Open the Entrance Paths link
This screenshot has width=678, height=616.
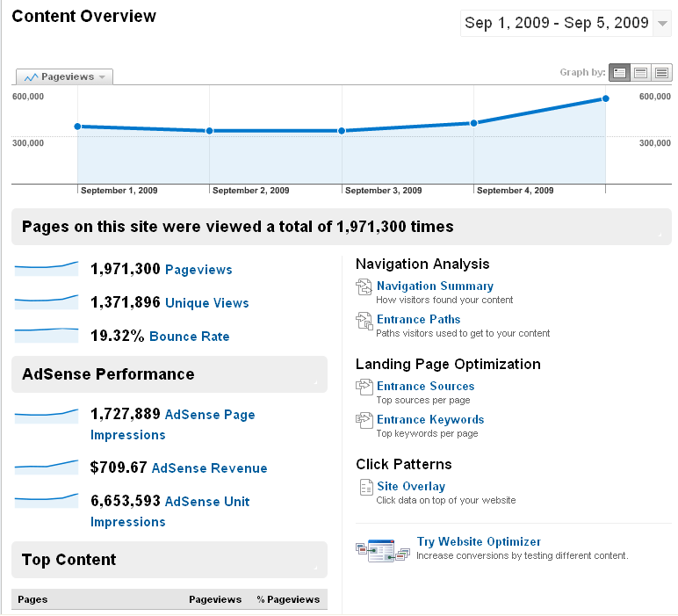418,319
